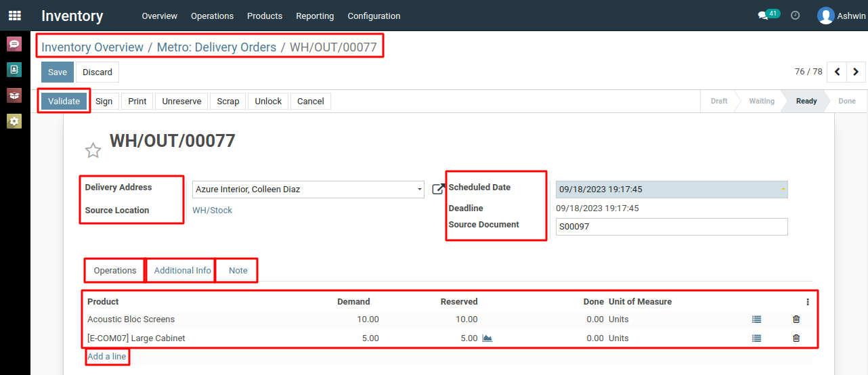Open the activities clock icon
The image size is (868, 375).
[796, 15]
